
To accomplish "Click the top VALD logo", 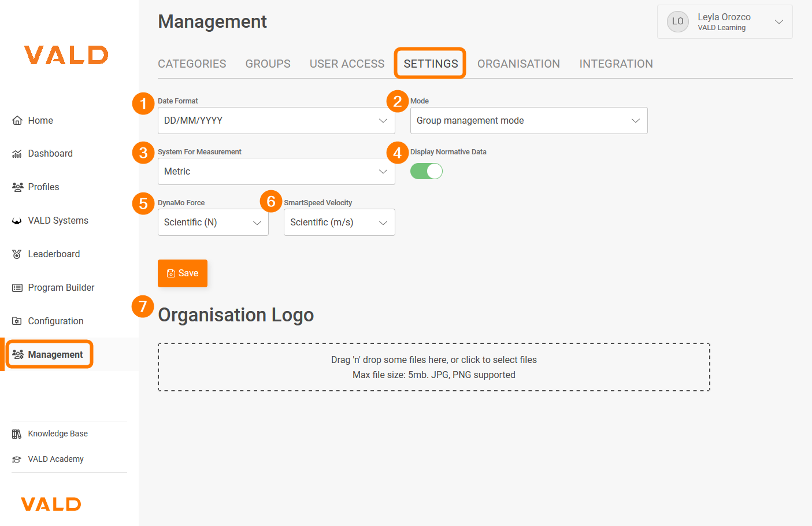I will (x=66, y=55).
